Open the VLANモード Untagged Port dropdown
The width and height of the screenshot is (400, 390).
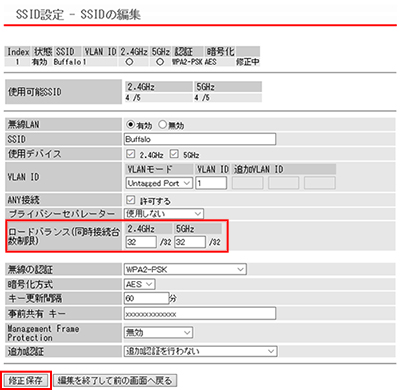159,183
